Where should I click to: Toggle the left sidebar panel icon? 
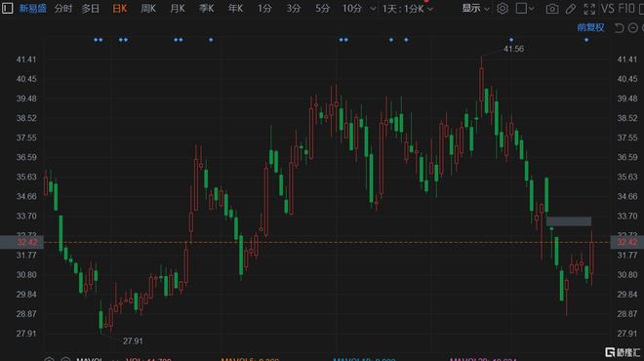tap(7, 8)
